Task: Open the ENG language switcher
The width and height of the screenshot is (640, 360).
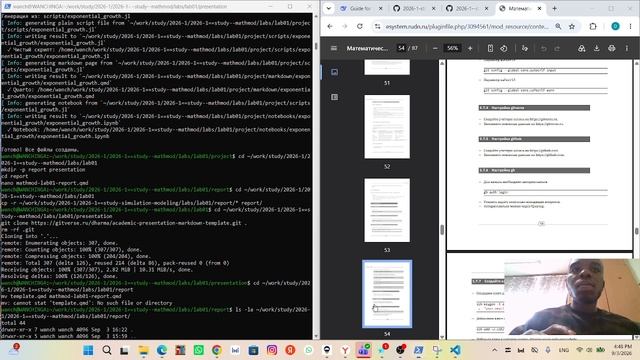Action: [564, 350]
